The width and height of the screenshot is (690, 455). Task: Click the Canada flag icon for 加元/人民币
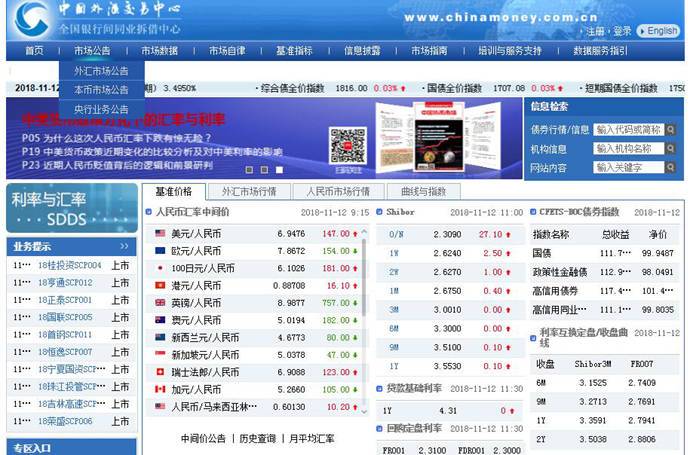160,390
